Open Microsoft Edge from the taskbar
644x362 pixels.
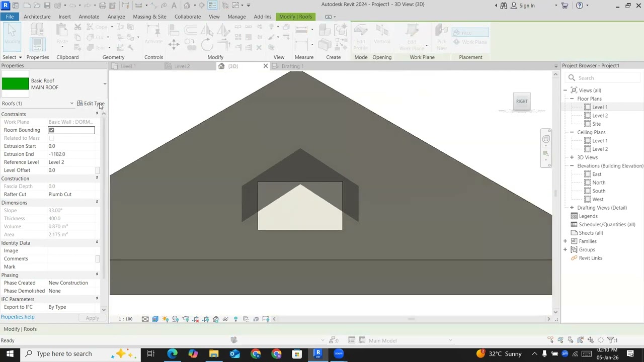click(x=172, y=353)
